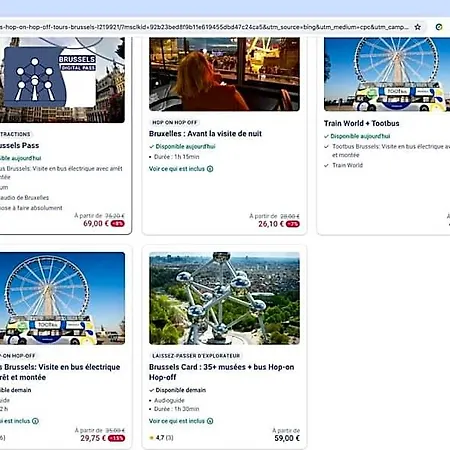Click the 'HOP ON HOP OFF' tag on night tour
This screenshot has width=450, height=450.
click(x=175, y=122)
